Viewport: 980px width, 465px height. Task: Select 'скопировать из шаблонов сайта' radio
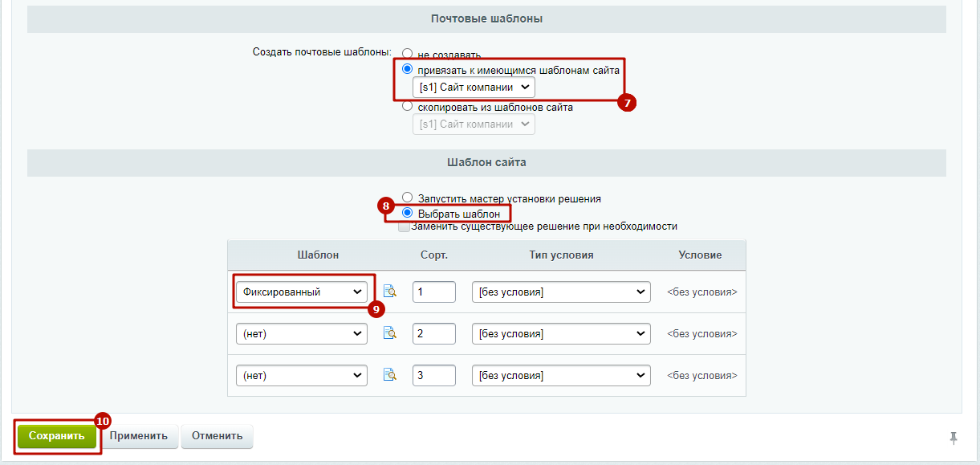tap(407, 106)
